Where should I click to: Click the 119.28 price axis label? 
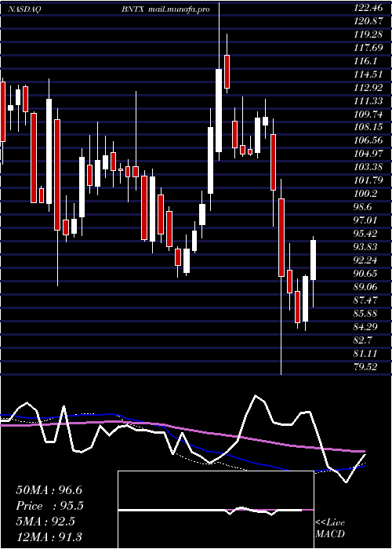click(367, 35)
